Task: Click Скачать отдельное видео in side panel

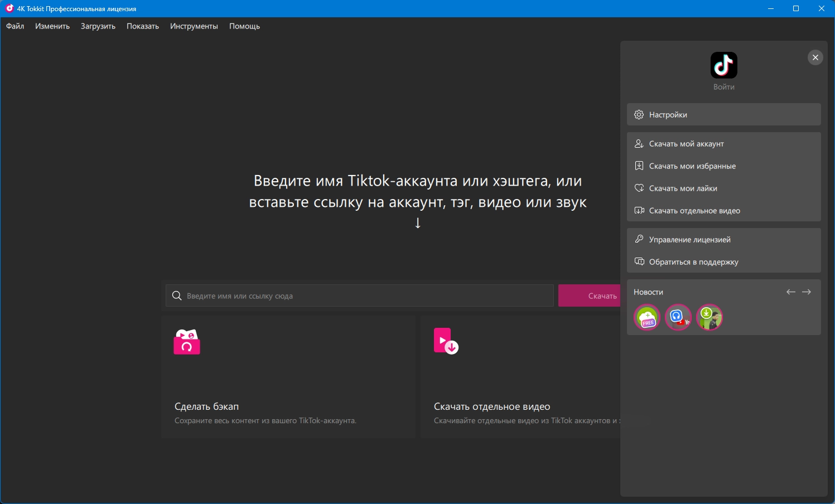Action: [723, 210]
